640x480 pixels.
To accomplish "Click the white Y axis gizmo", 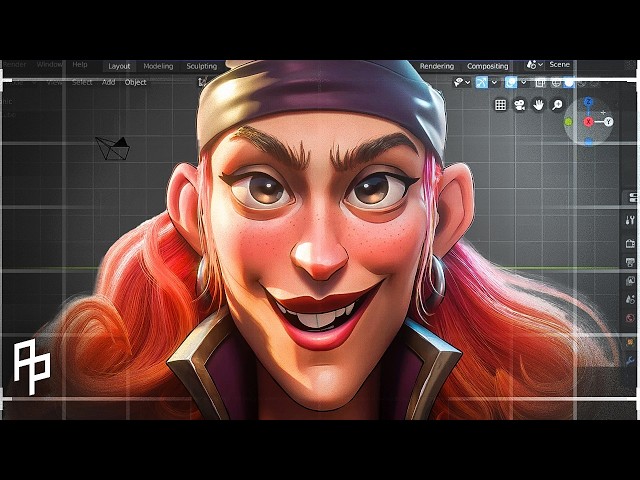I will tap(609, 121).
